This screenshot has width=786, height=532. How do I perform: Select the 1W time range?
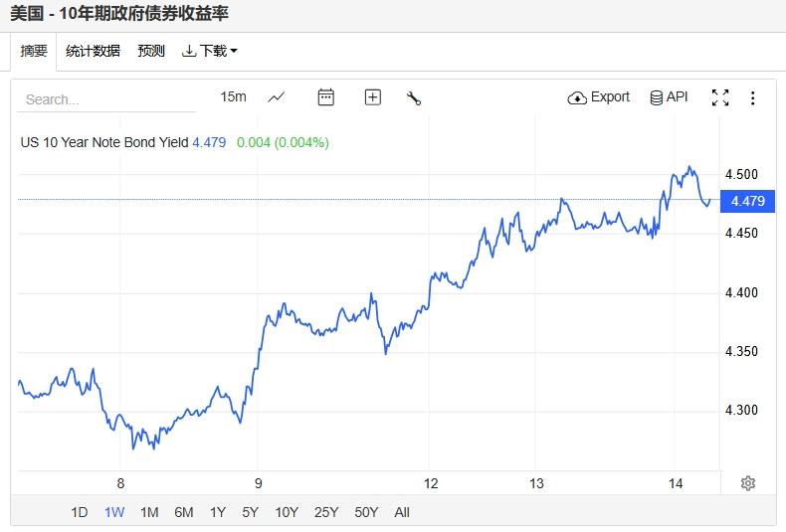(114, 512)
